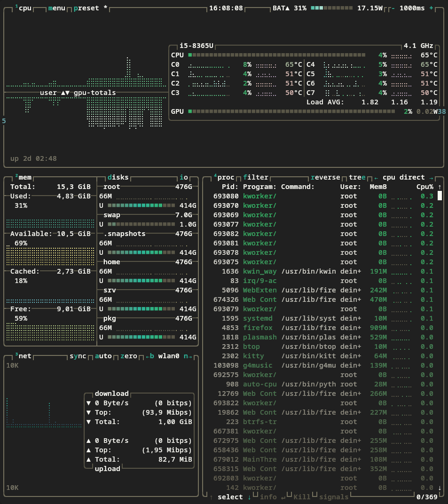Click the 1000ms update interval value
This screenshot has height=504, width=448.
412,8
